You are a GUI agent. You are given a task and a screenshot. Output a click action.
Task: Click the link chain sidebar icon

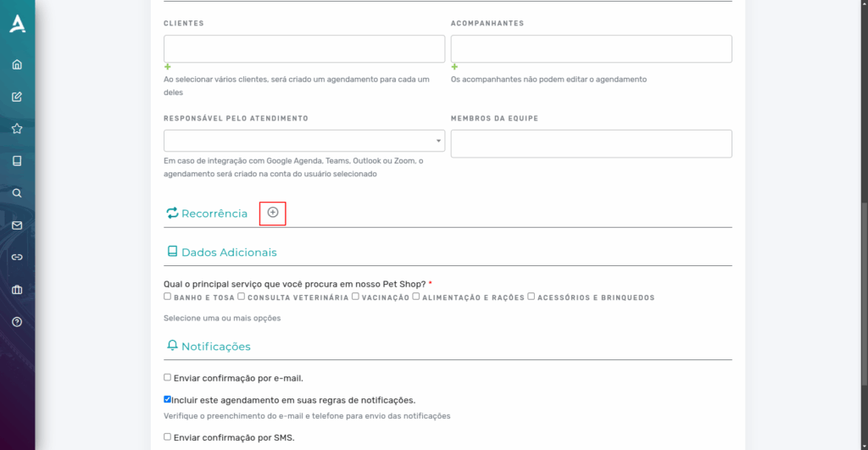pyautogui.click(x=17, y=258)
